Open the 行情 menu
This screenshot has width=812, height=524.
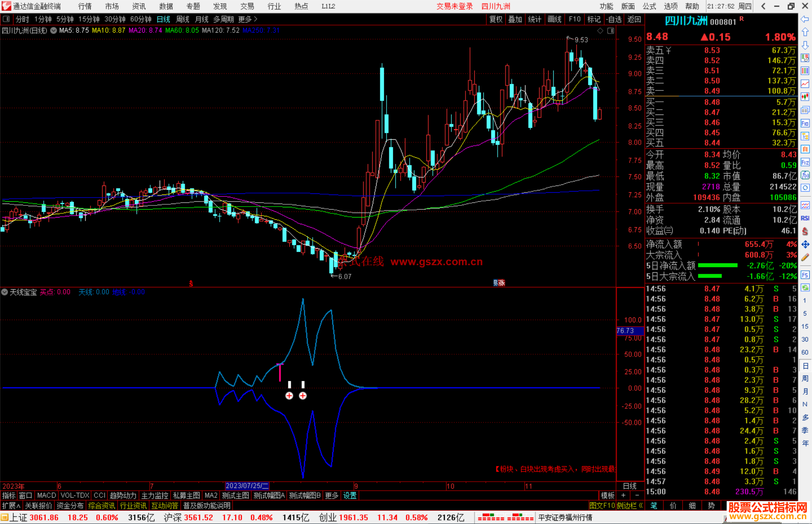pos(85,6)
